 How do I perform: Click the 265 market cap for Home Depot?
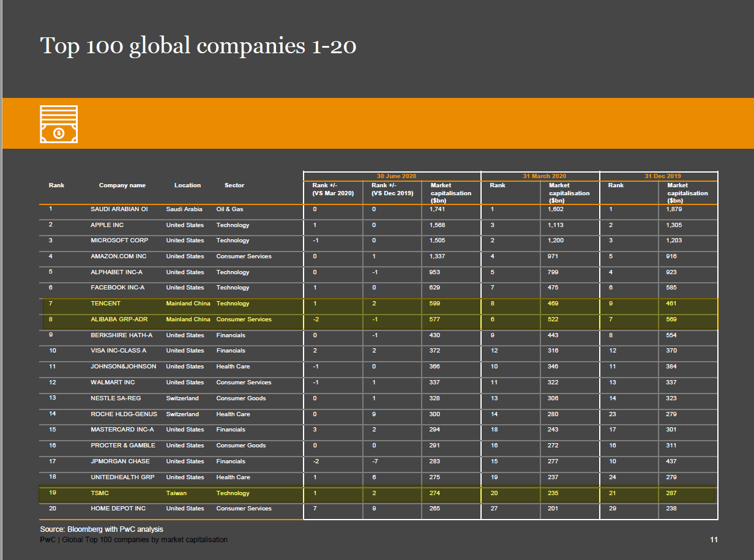coord(435,509)
